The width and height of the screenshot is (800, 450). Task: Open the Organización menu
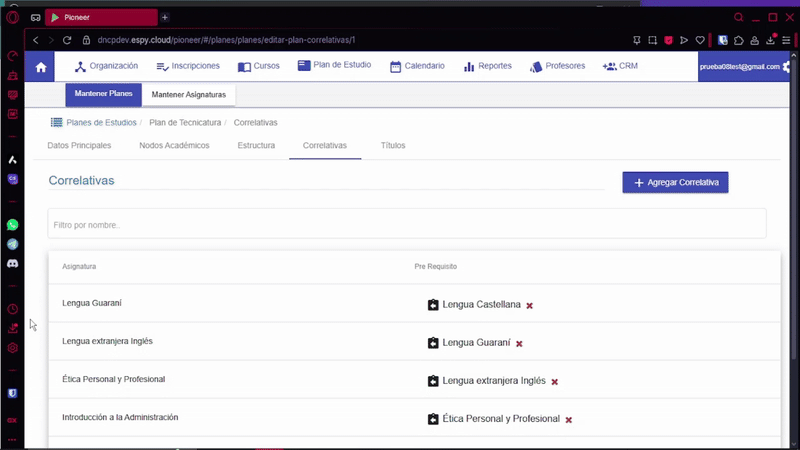coord(106,66)
